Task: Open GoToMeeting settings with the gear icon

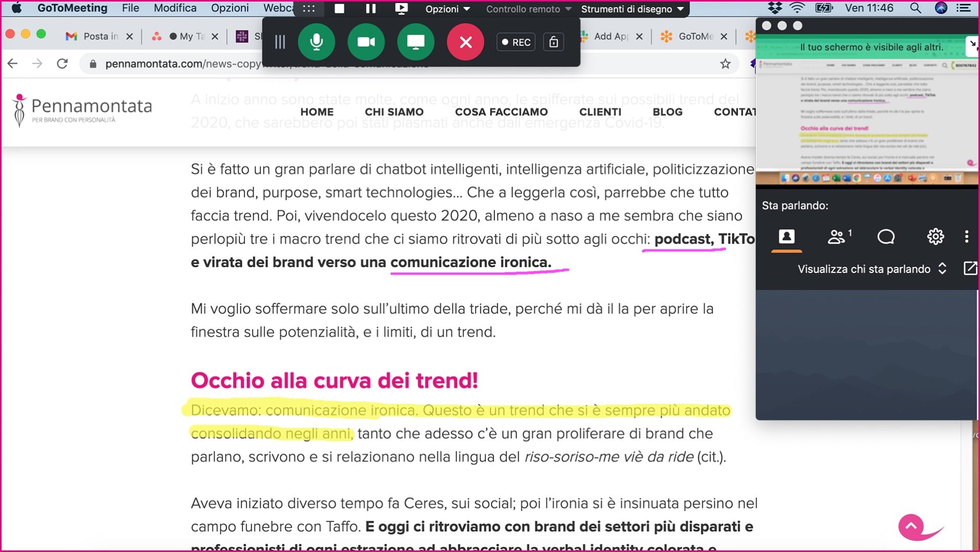Action: coord(936,236)
